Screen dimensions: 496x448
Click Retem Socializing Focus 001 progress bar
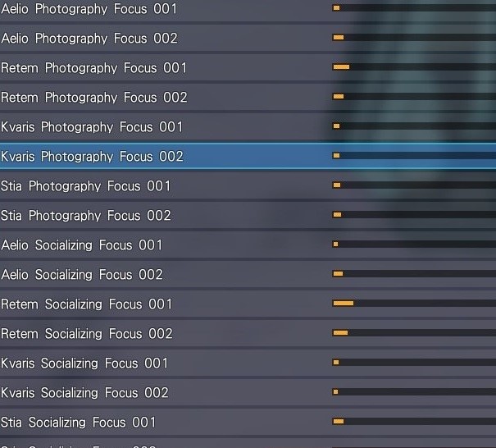(414, 304)
